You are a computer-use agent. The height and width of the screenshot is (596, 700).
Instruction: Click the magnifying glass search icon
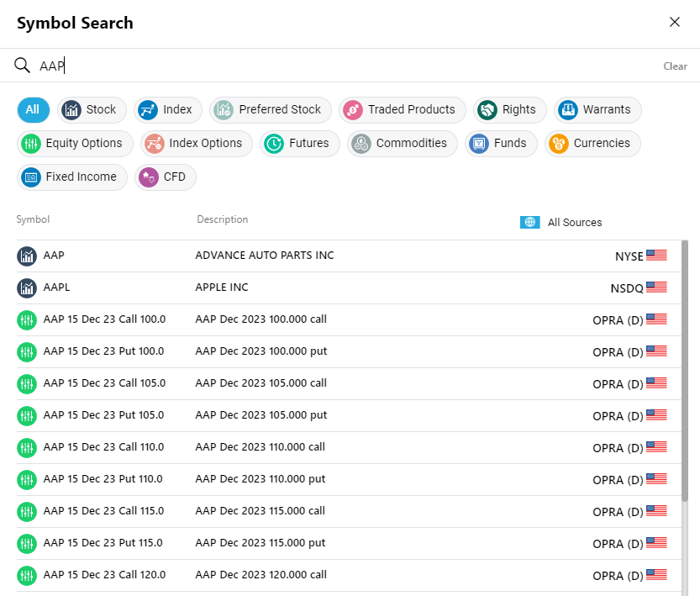tap(23, 66)
